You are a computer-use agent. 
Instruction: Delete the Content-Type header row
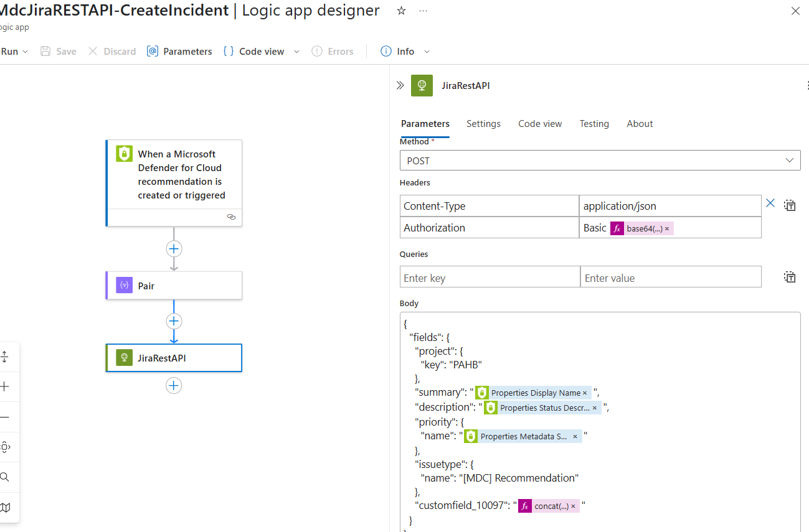[770, 203]
